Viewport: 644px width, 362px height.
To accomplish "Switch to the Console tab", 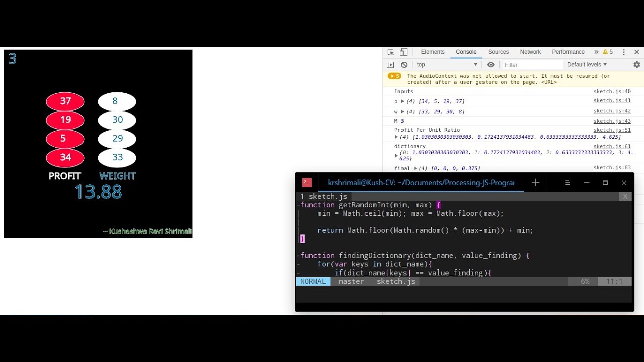I will click(x=466, y=52).
